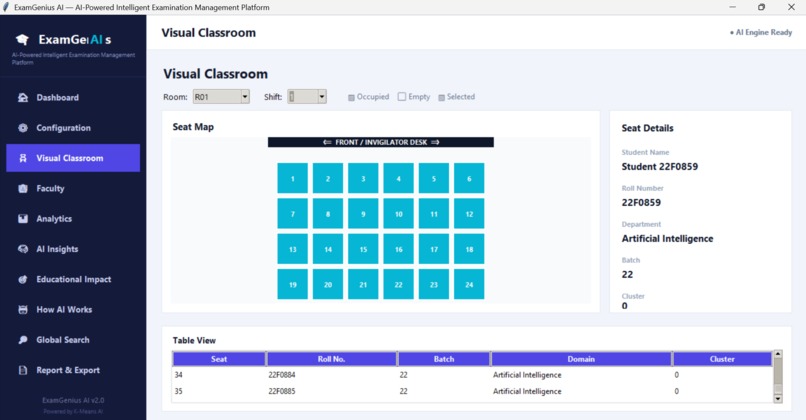Click the Visual Classroom seat icon
Image resolution: width=806 pixels, height=420 pixels.
(23, 158)
